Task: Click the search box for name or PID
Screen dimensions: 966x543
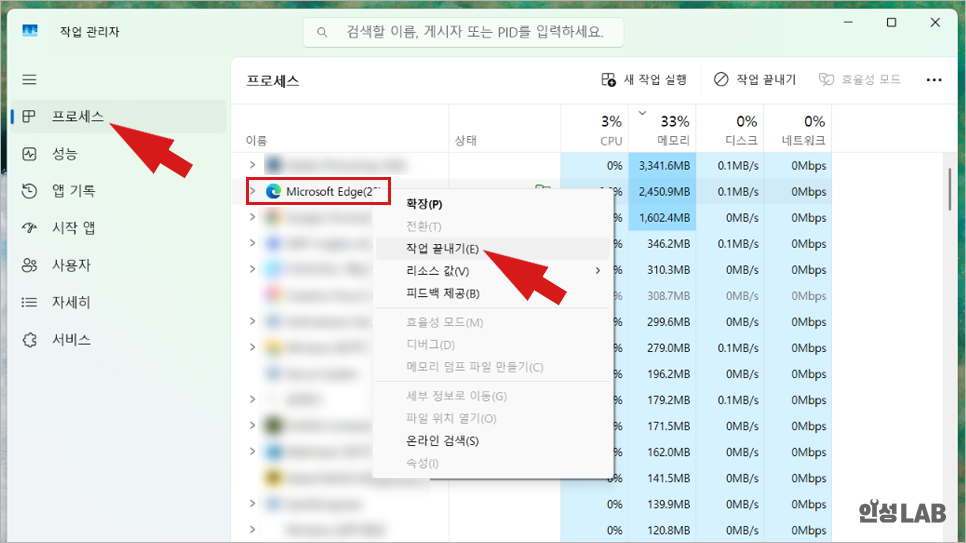Action: click(463, 32)
